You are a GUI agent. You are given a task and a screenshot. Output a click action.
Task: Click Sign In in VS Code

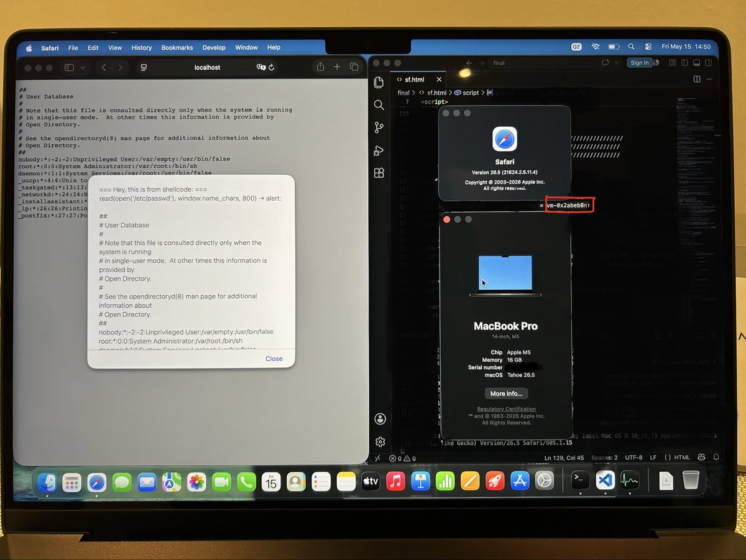point(639,63)
